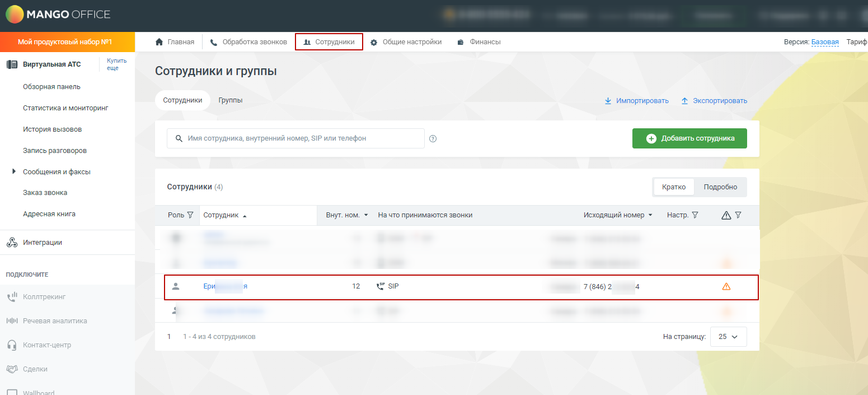Image resolution: width=868 pixels, height=395 pixels.
Task: Click the Базовая version link
Action: (825, 42)
